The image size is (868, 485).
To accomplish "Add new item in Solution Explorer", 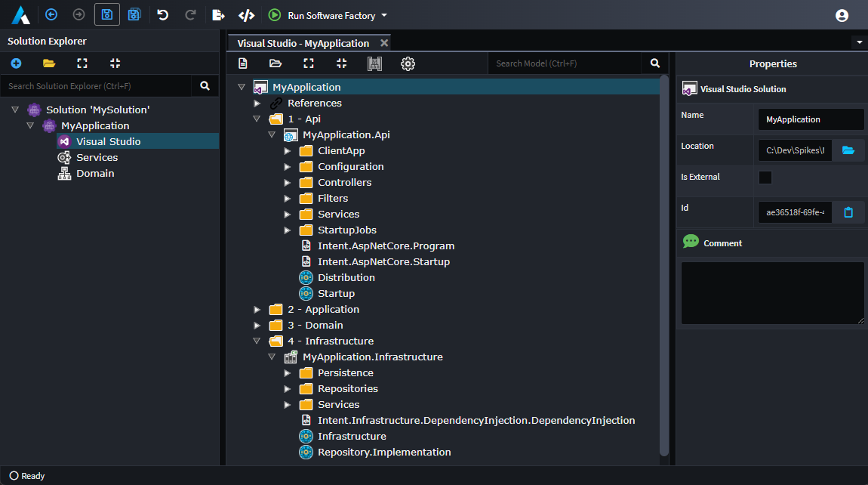I will point(16,63).
